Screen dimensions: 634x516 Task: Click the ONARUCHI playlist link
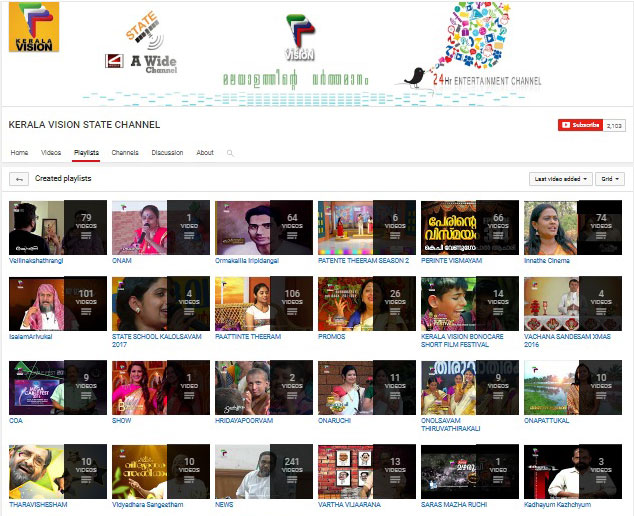click(x=334, y=421)
